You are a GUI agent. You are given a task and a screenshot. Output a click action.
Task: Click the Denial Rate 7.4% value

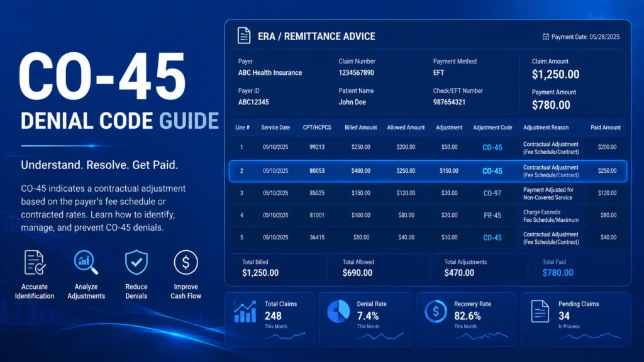[367, 316]
